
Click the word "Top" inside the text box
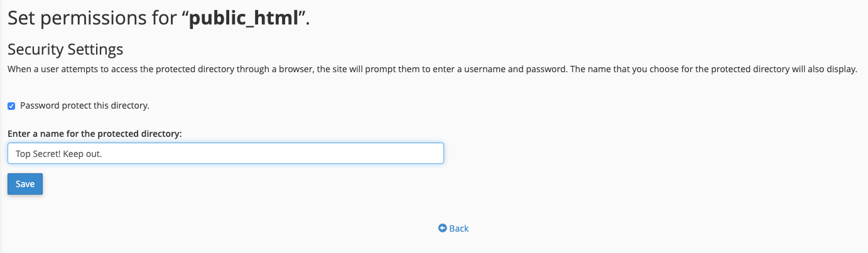point(23,153)
